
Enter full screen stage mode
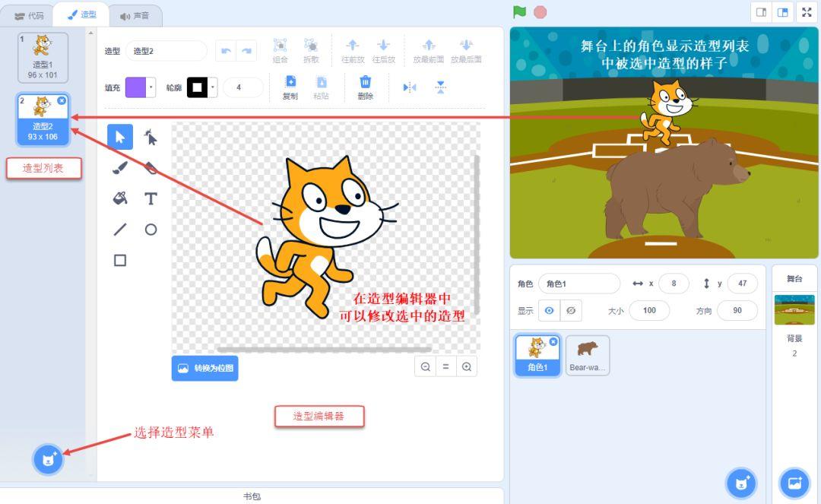(807, 13)
